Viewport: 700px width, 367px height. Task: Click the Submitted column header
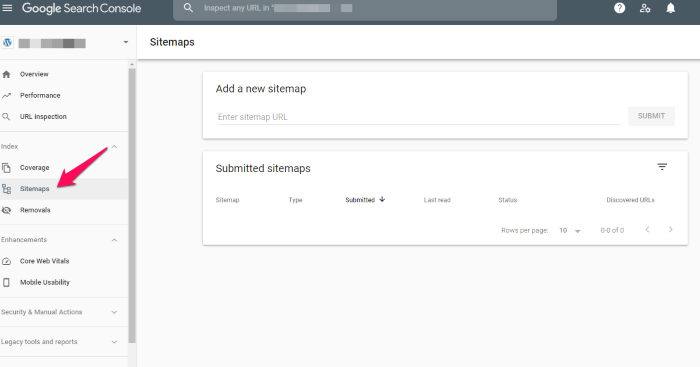360,200
